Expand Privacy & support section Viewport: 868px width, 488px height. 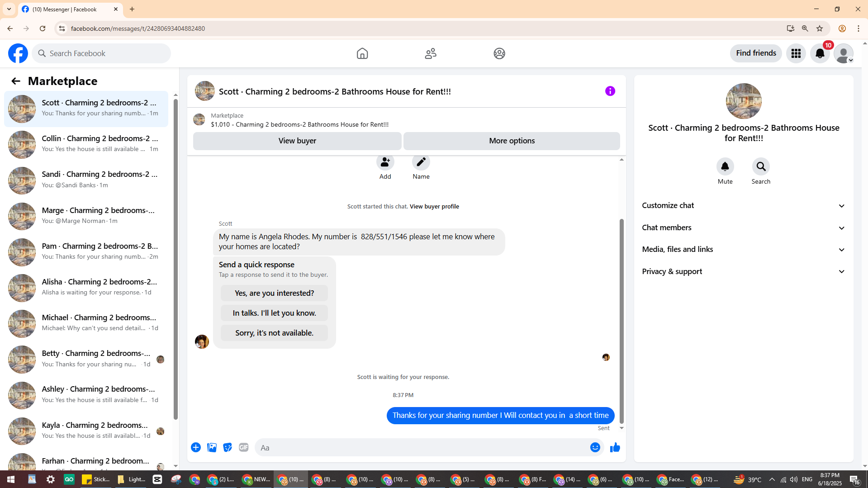(744, 272)
